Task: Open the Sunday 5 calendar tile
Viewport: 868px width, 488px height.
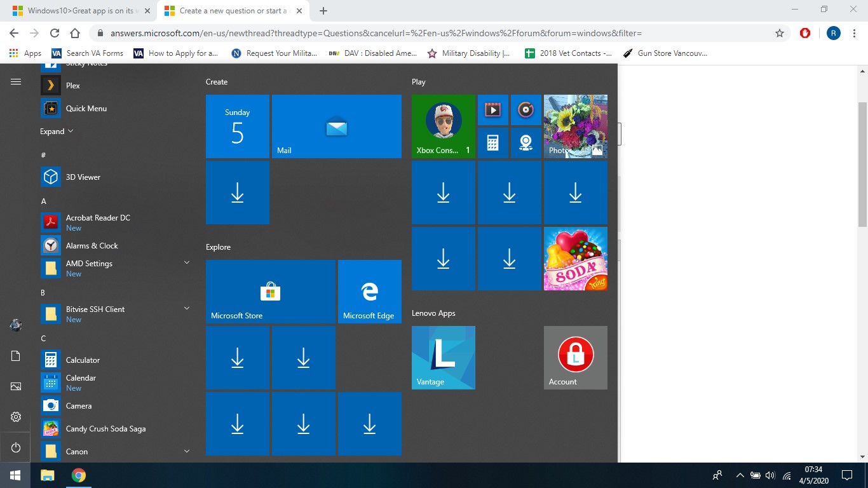Action: 238,126
